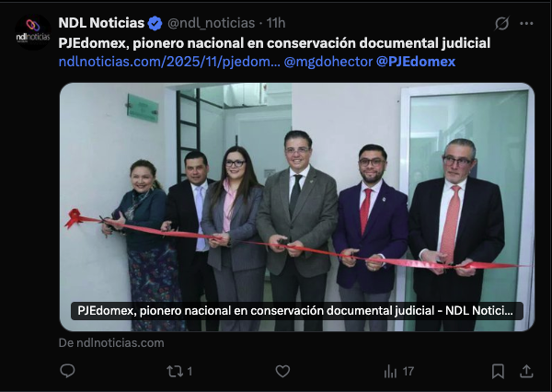The width and height of the screenshot is (552, 392).
Task: Click the blue verified badge
Action: (155, 23)
